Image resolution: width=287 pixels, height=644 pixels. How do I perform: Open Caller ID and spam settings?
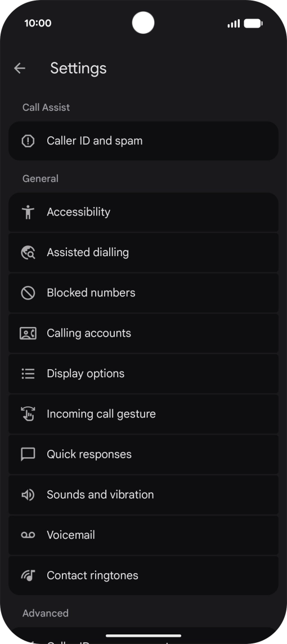click(x=143, y=141)
